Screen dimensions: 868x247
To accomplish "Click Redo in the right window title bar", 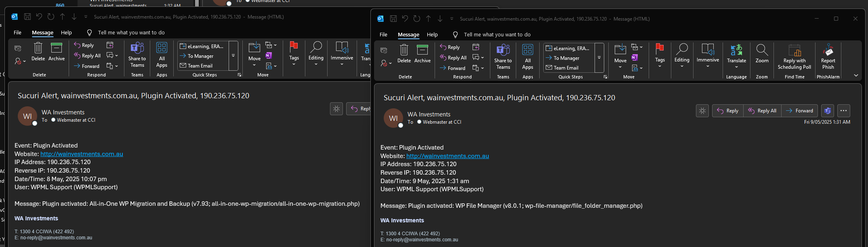I will pos(417,19).
